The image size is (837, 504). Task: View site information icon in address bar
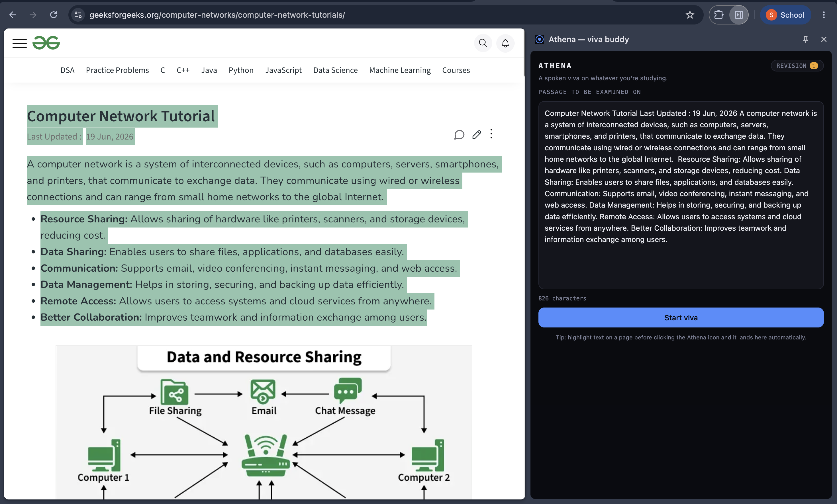click(x=78, y=15)
